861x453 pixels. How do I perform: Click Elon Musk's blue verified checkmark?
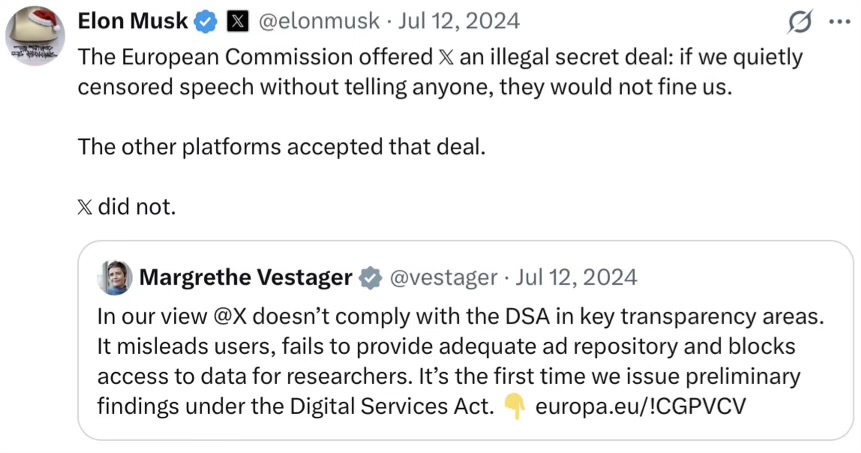[x=205, y=20]
